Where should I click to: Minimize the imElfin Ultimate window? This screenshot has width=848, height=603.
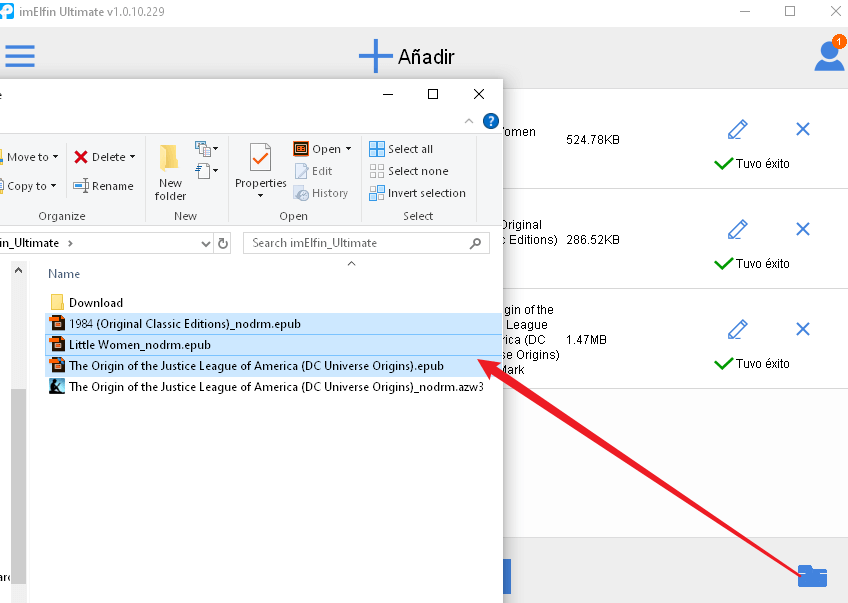tap(745, 11)
